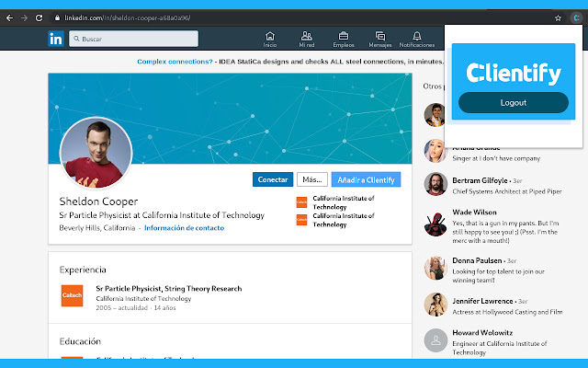Click the Singer at I don't have company avatar
This screenshot has height=368, width=588.
point(435,151)
